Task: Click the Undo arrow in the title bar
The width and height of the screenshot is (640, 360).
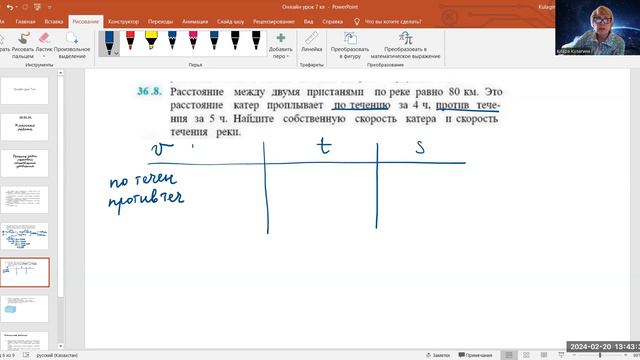Action: [x=10, y=7]
